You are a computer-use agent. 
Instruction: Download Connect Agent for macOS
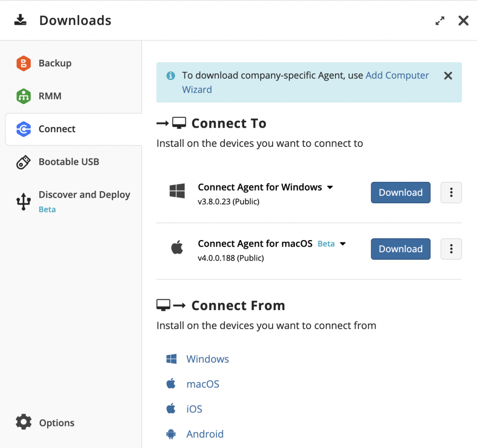point(400,249)
